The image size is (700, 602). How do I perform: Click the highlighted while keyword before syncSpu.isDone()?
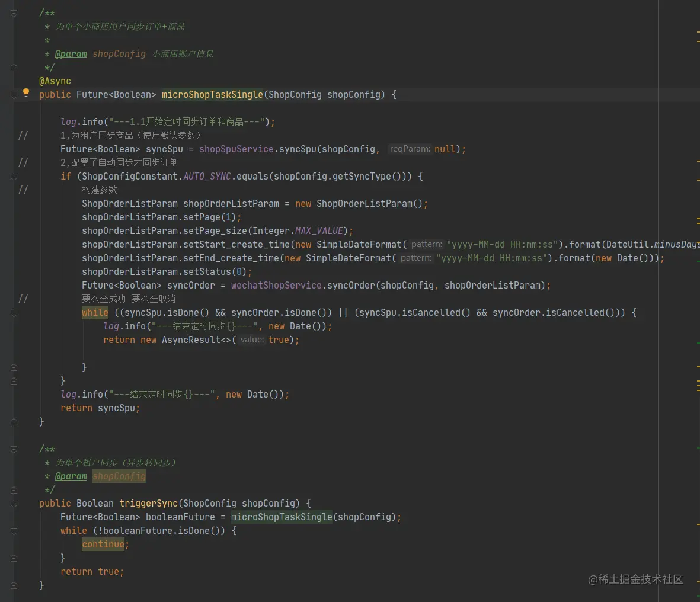coord(95,312)
